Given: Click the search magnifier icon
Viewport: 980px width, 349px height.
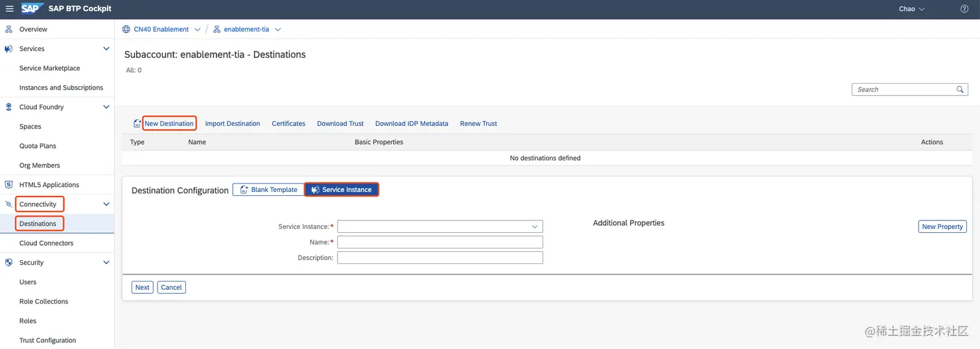Looking at the screenshot, I should click(x=960, y=90).
